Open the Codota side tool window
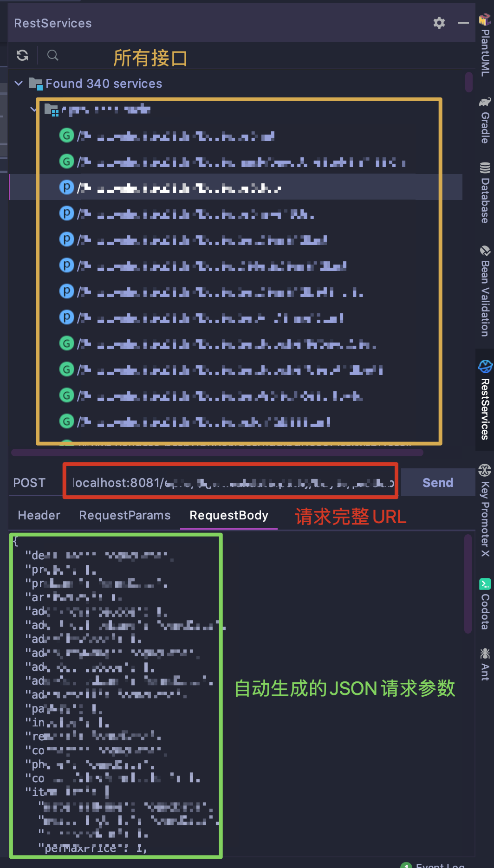The height and width of the screenshot is (868, 494). click(485, 604)
